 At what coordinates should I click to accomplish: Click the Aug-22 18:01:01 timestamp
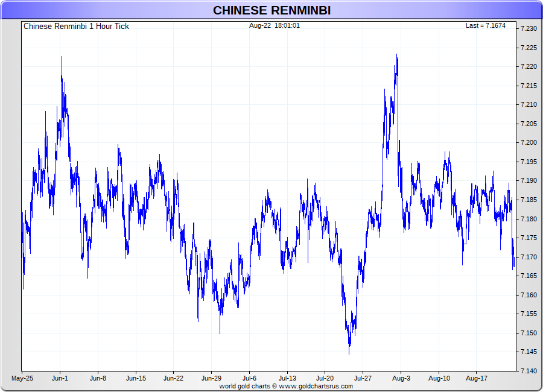tap(275, 25)
